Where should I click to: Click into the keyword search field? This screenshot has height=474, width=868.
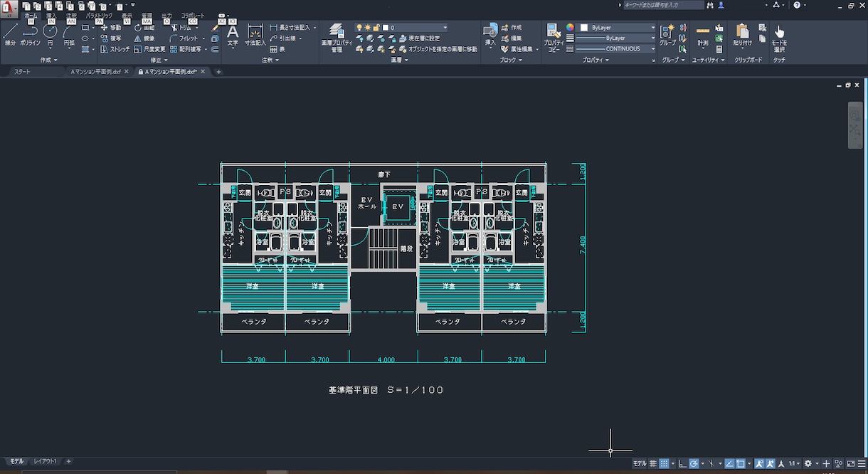click(663, 5)
